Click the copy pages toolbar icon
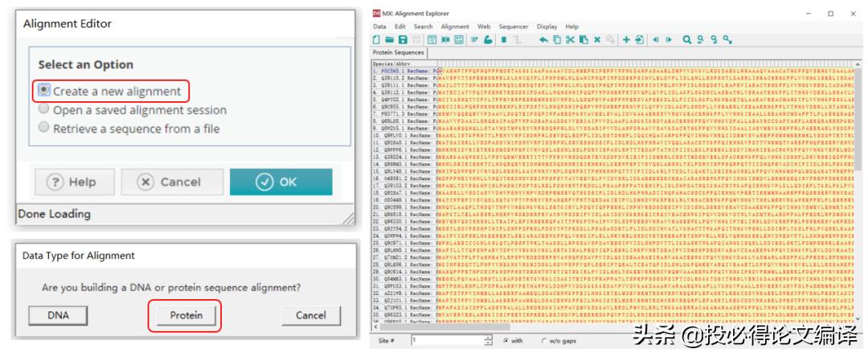This screenshot has height=357, width=868. 557,39
